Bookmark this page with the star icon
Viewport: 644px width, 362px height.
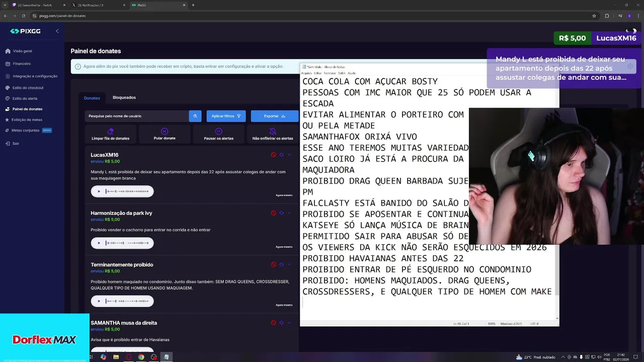[594, 16]
